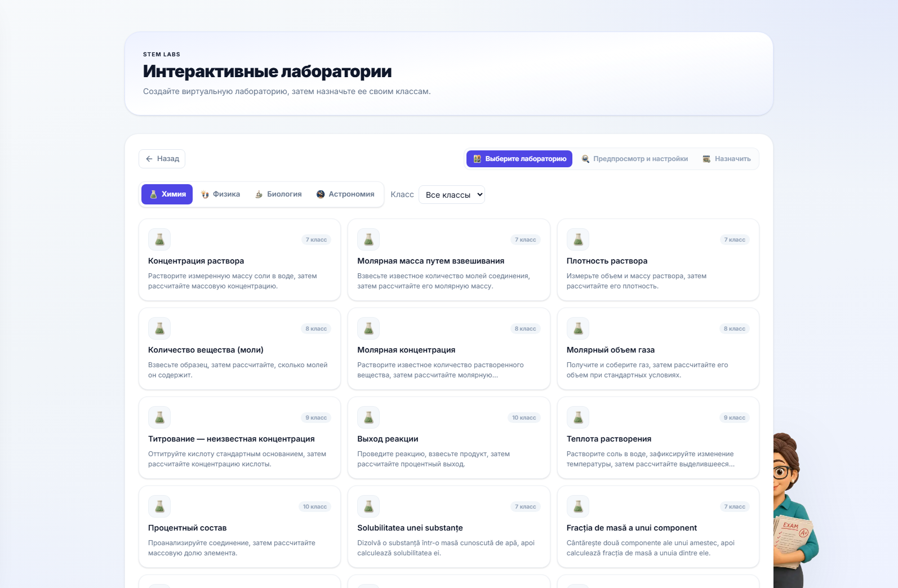Choose the Процентный состав lab title
The width and height of the screenshot is (898, 588).
(x=188, y=528)
